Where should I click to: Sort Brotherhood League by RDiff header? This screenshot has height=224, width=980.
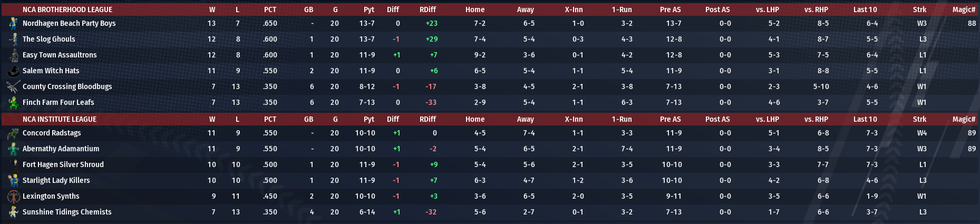[x=428, y=9]
